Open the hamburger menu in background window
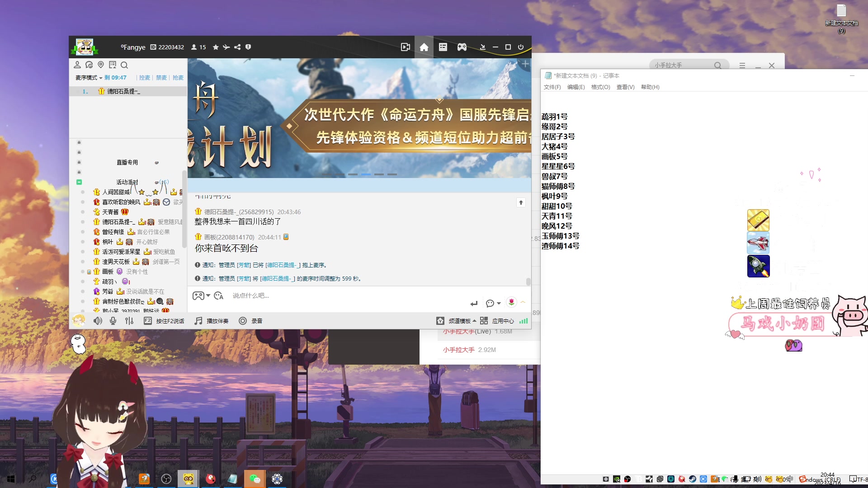Image resolution: width=868 pixels, height=488 pixels. point(742,66)
